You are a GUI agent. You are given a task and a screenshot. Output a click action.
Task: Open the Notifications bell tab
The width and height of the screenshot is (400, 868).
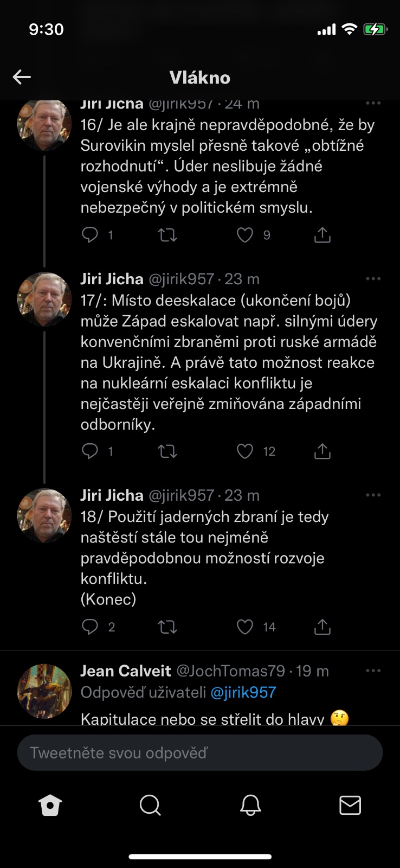pos(250,806)
